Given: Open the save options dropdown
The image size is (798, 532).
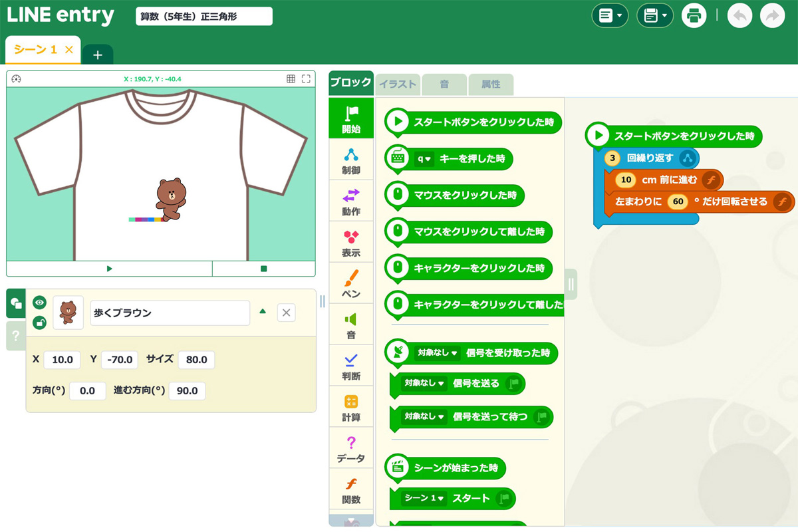Looking at the screenshot, I should point(655,15).
